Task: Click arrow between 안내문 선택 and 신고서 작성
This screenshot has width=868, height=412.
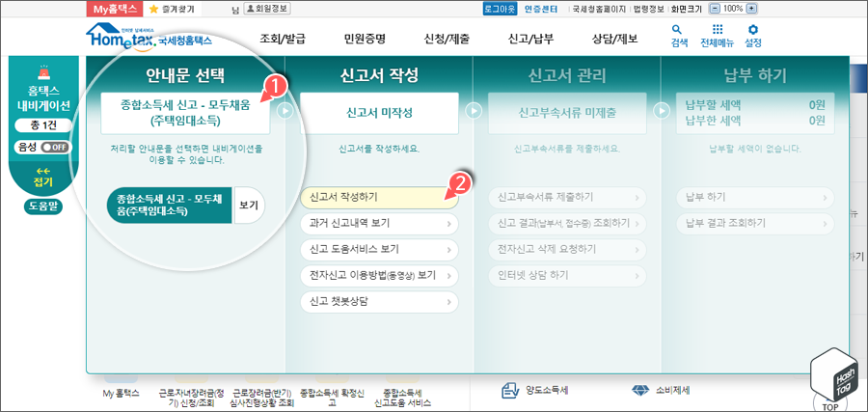Action: [x=285, y=111]
